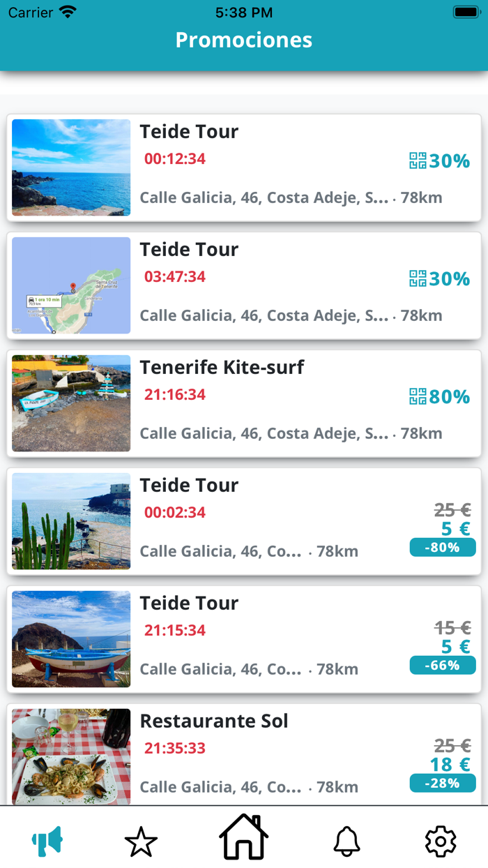
Task: Tap the 18 € discounted price
Action: (x=450, y=765)
